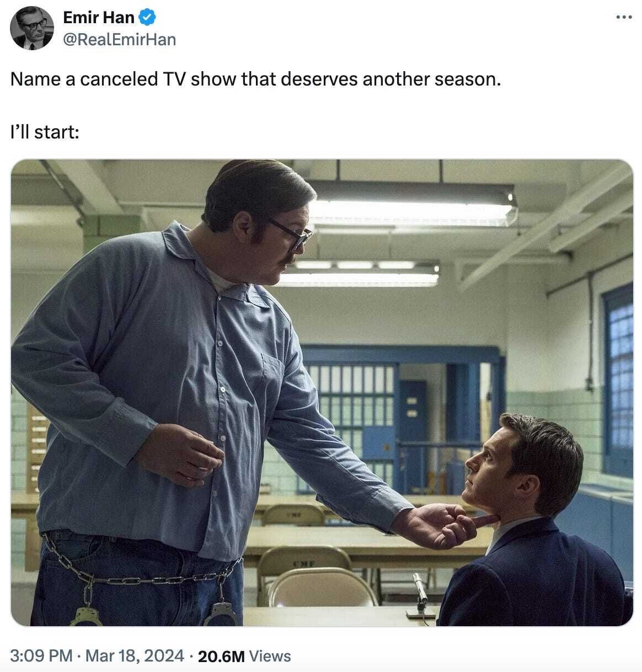The width and height of the screenshot is (642, 672).
Task: Click the Mar 18, 2024 date
Action: point(135,655)
